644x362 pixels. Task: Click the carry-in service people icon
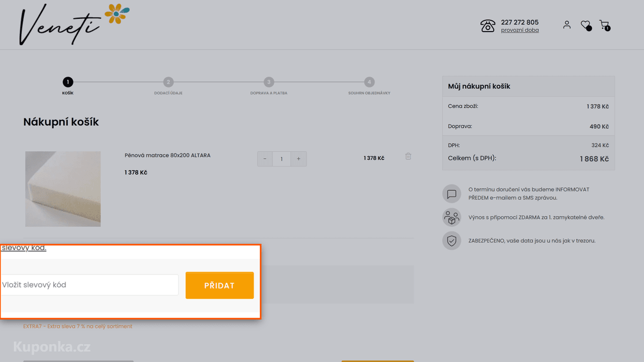point(452,217)
